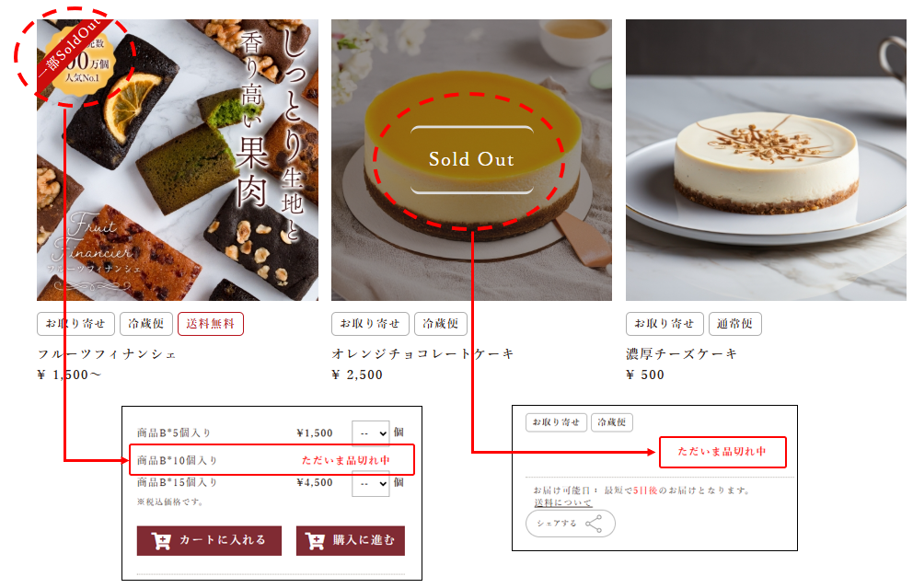Click the share icon beside シェアする

(x=594, y=524)
